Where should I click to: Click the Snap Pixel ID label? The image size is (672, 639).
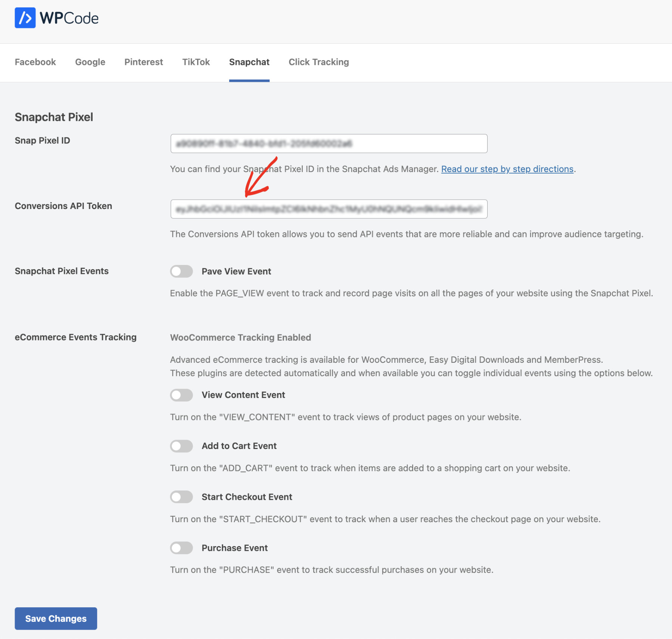[43, 140]
